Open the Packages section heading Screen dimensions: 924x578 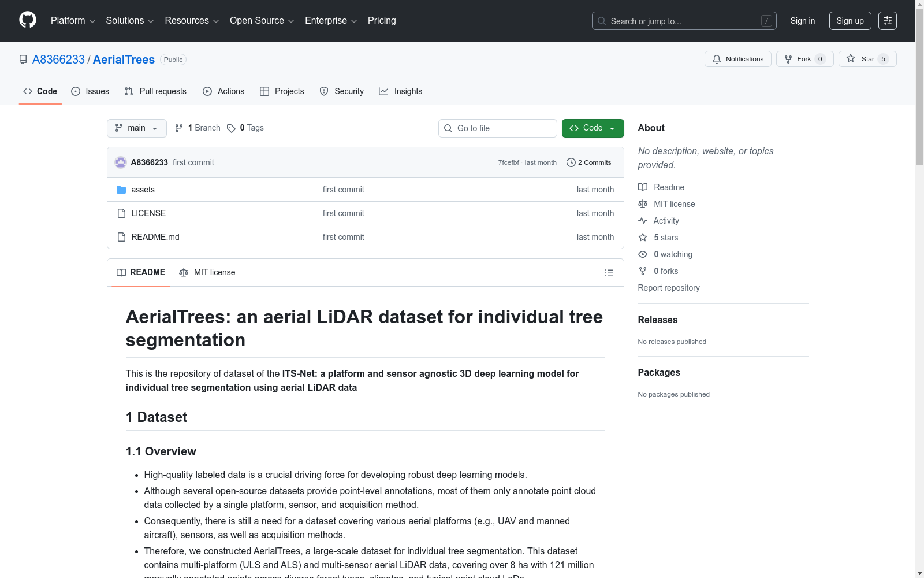[x=659, y=372]
